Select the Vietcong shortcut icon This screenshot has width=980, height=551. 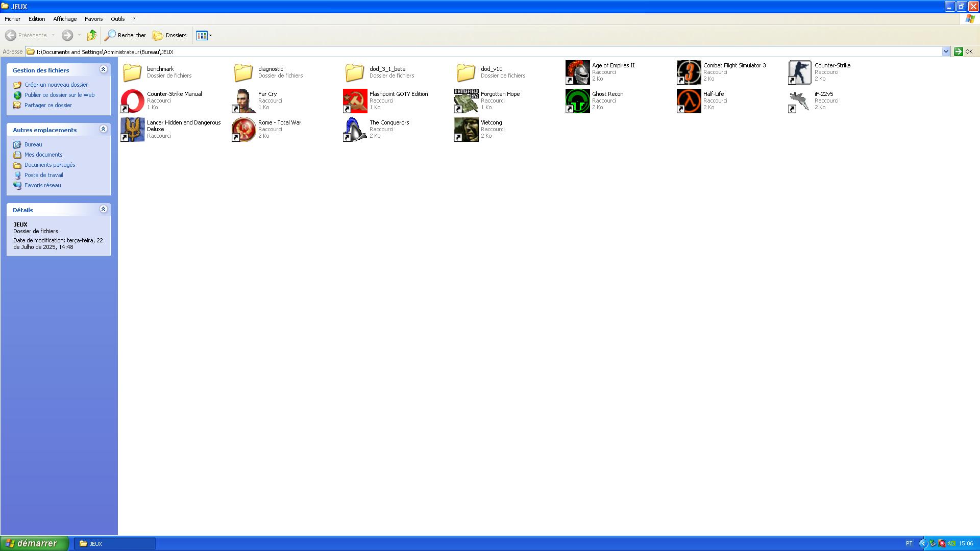click(x=466, y=129)
